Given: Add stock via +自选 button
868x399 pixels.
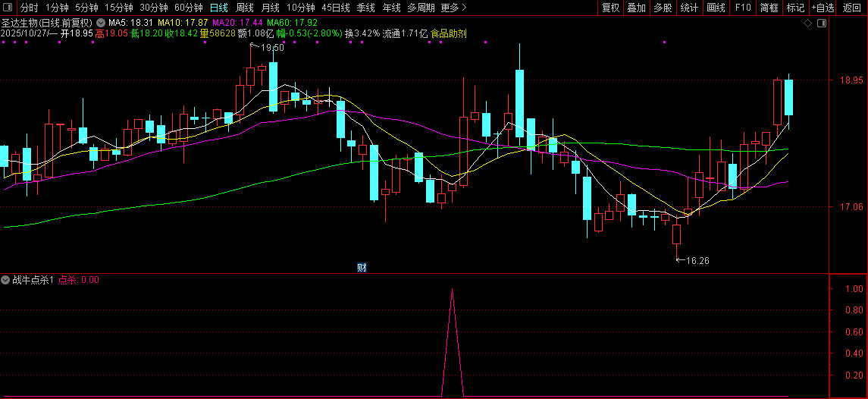Looking at the screenshot, I should tap(823, 8).
